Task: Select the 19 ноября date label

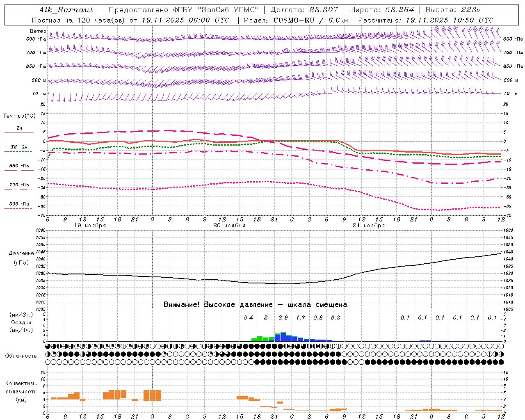Action: click(x=90, y=226)
